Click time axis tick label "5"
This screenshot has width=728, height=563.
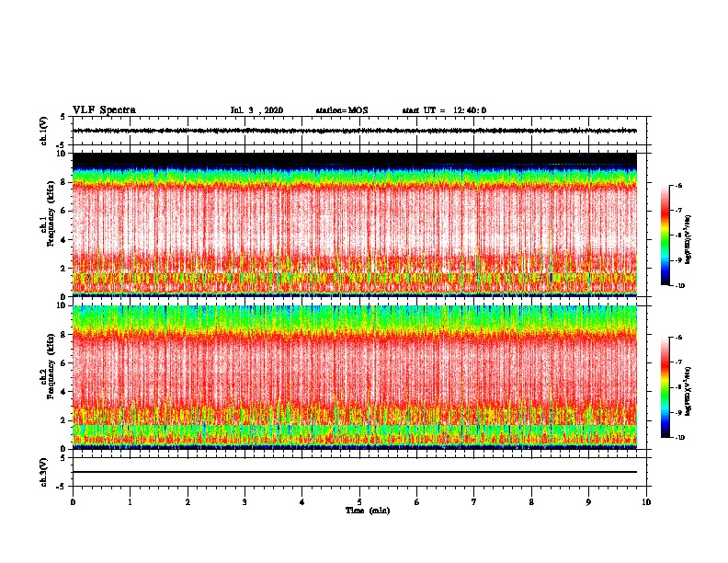[359, 502]
